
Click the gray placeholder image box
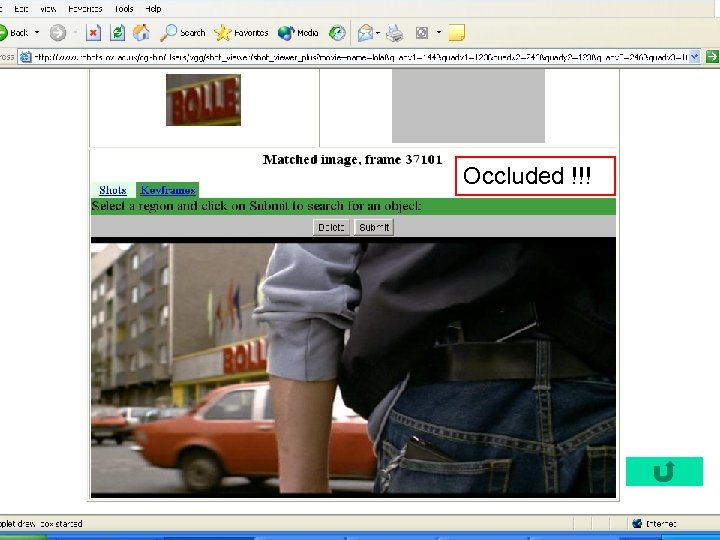(468, 106)
